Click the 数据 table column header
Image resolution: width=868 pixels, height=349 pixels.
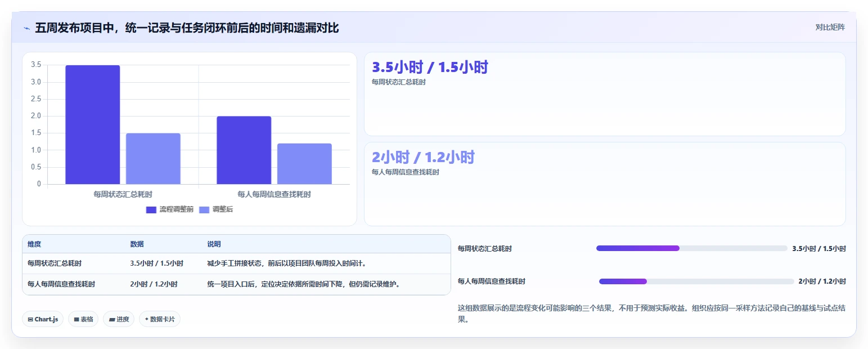pos(137,244)
